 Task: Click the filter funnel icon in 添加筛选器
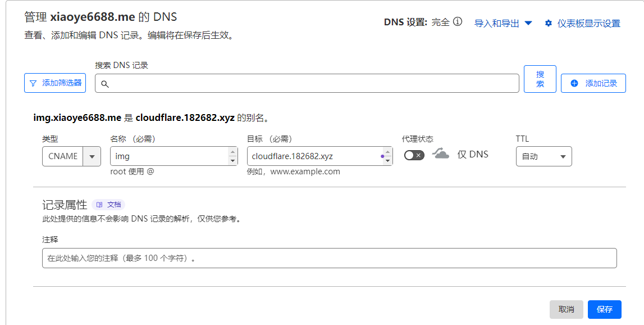click(x=33, y=83)
